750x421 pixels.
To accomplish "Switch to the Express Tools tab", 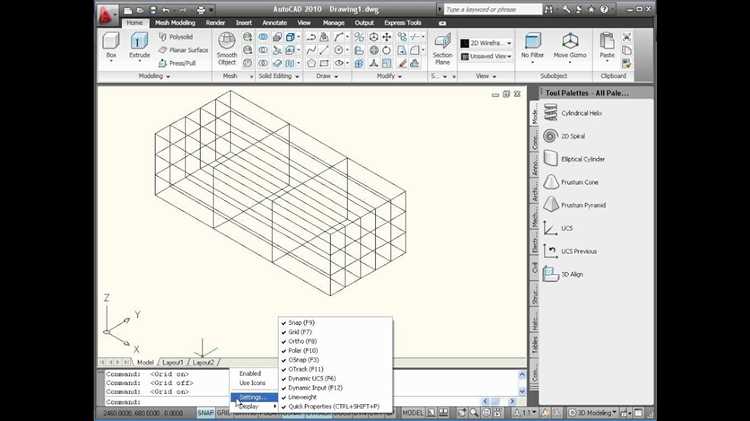I will [x=403, y=22].
